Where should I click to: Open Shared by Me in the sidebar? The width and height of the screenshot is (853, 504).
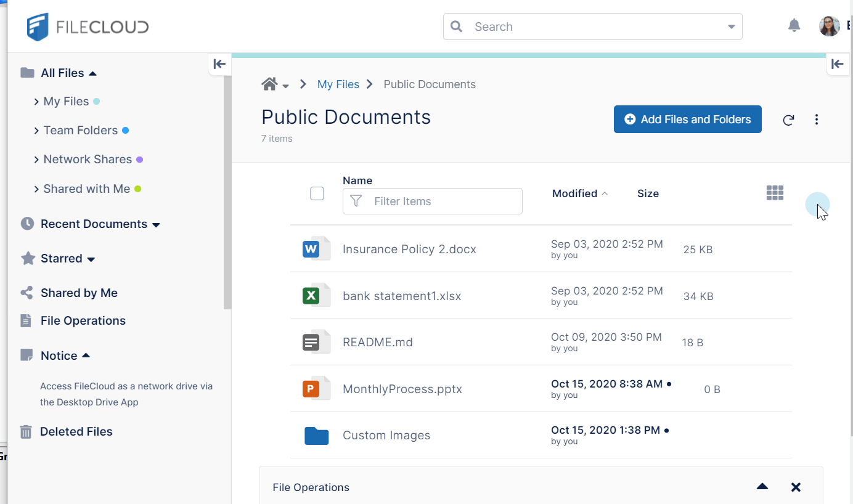79,293
